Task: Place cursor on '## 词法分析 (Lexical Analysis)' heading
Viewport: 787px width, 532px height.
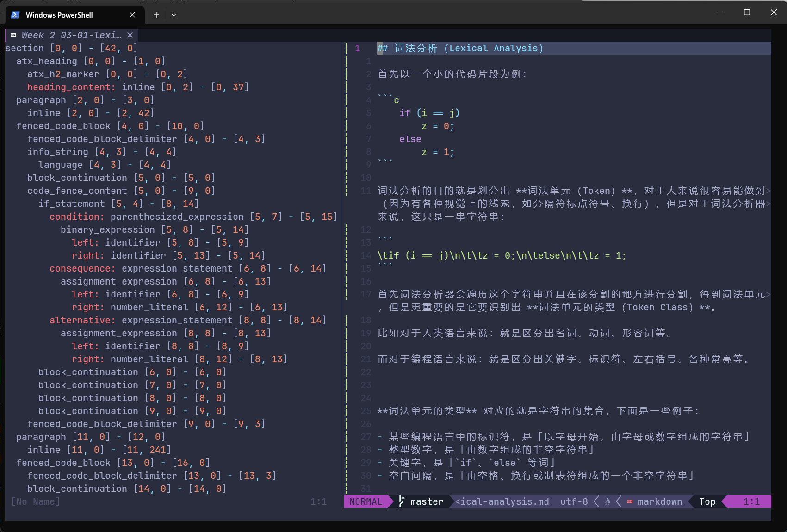Action: (460, 48)
